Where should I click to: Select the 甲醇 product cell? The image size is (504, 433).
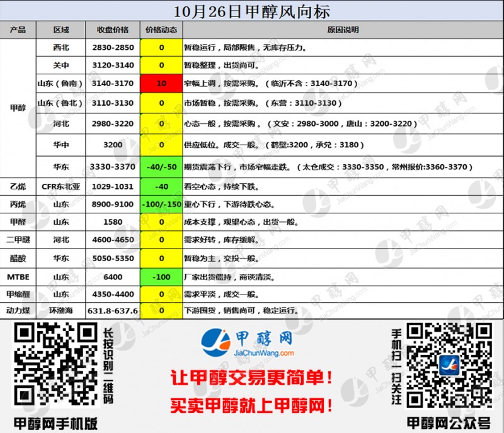(18, 108)
